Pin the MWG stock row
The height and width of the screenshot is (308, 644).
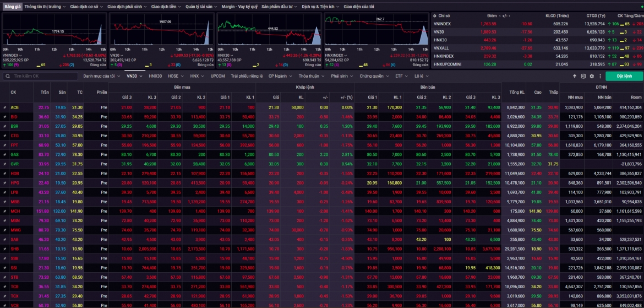click(x=5, y=230)
